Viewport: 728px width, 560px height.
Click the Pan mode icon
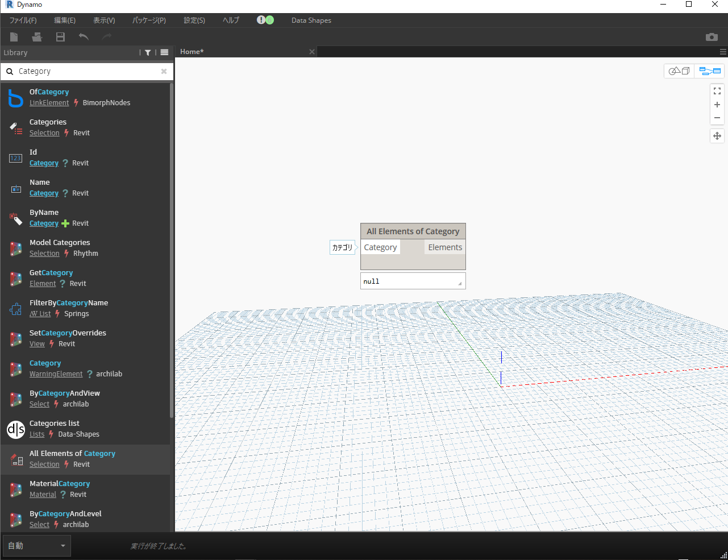pos(717,136)
